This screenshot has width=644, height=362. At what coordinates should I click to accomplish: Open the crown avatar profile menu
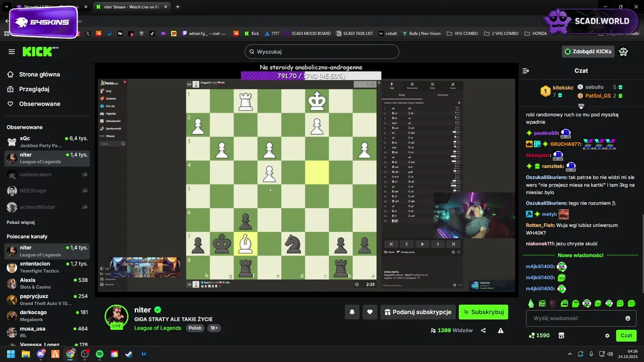[x=624, y=51]
